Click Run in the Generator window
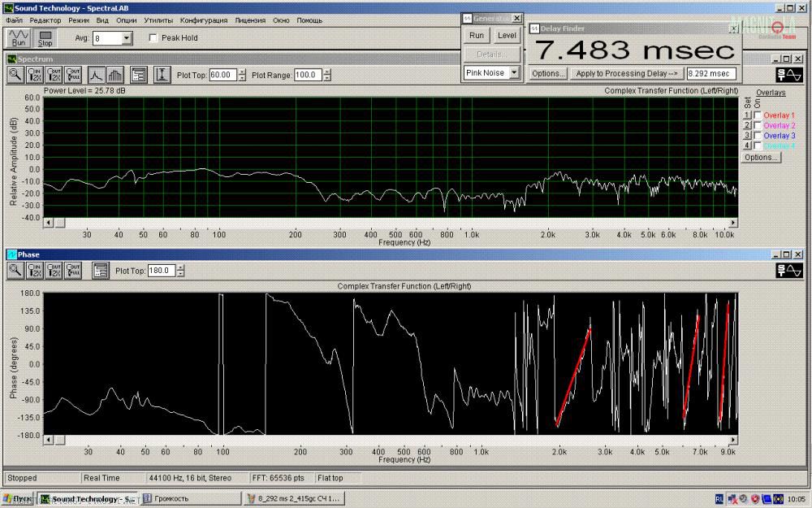The image size is (812, 508). [x=477, y=35]
